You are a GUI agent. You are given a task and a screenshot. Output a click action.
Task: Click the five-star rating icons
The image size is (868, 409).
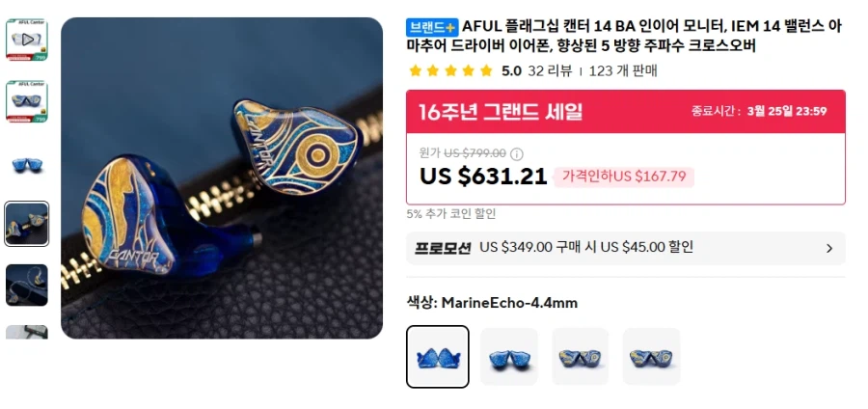coord(450,70)
